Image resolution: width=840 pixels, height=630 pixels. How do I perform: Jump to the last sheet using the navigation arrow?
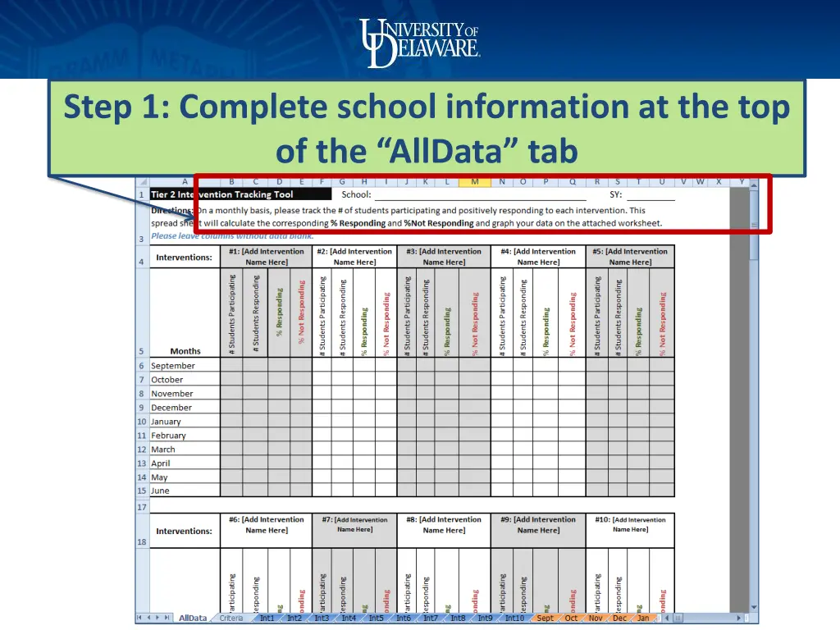coord(167,618)
